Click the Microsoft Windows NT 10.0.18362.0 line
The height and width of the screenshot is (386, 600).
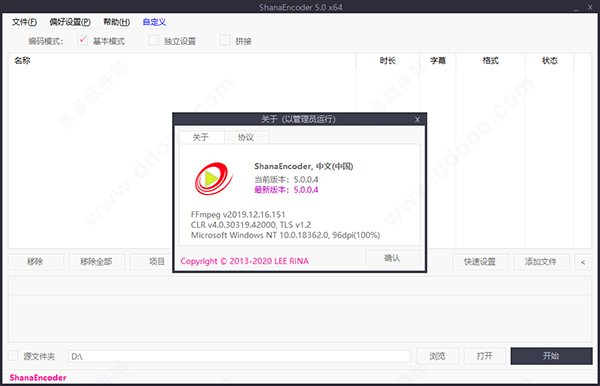[x=285, y=235]
